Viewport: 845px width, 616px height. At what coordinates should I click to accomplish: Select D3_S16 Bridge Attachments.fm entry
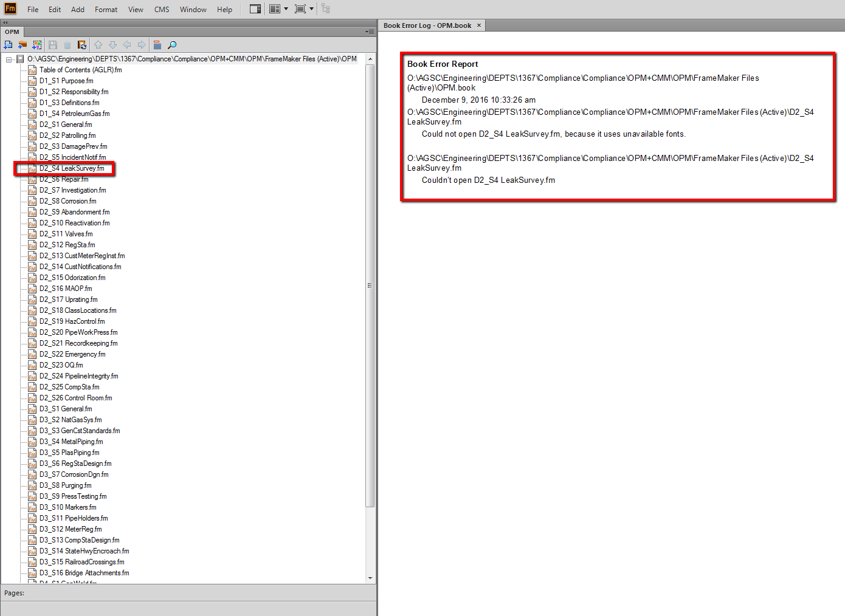click(x=84, y=573)
